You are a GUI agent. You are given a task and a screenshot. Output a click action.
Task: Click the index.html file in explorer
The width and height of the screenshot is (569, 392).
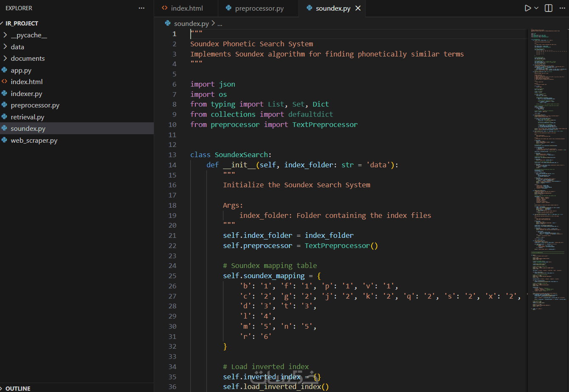tap(26, 82)
